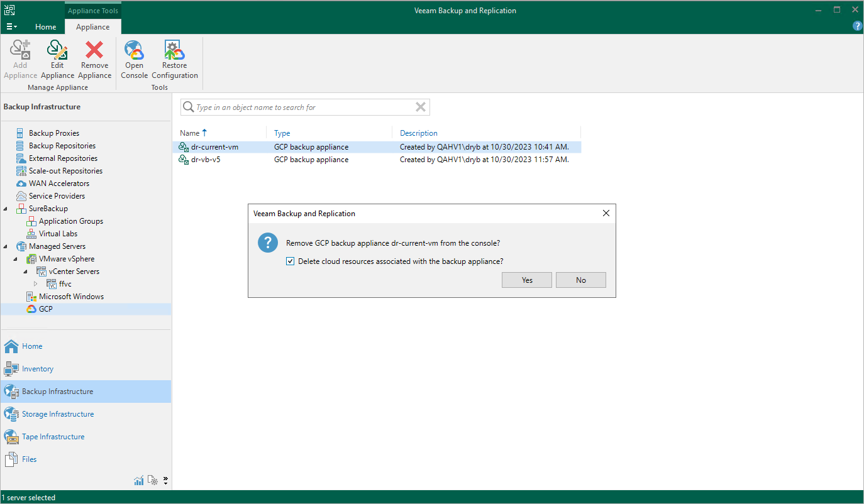The width and height of the screenshot is (864, 504).
Task: Expand the ffvc tree node
Action: (x=36, y=284)
